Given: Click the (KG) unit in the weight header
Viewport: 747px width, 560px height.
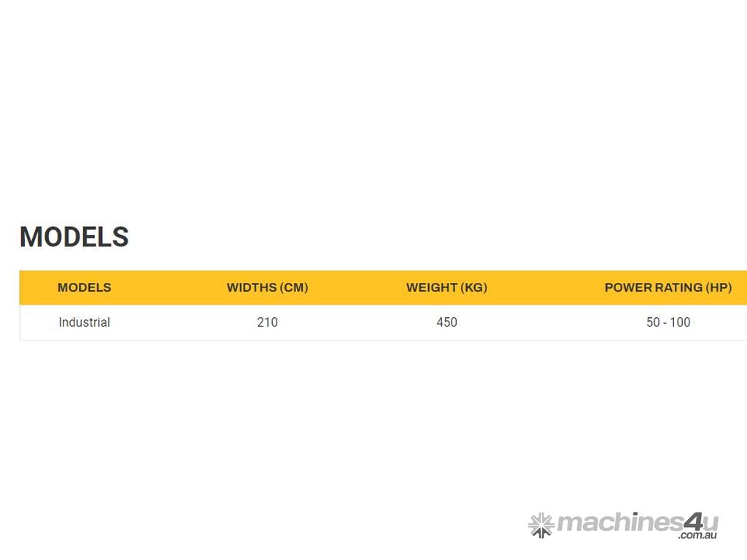Looking at the screenshot, I should click(x=473, y=287).
